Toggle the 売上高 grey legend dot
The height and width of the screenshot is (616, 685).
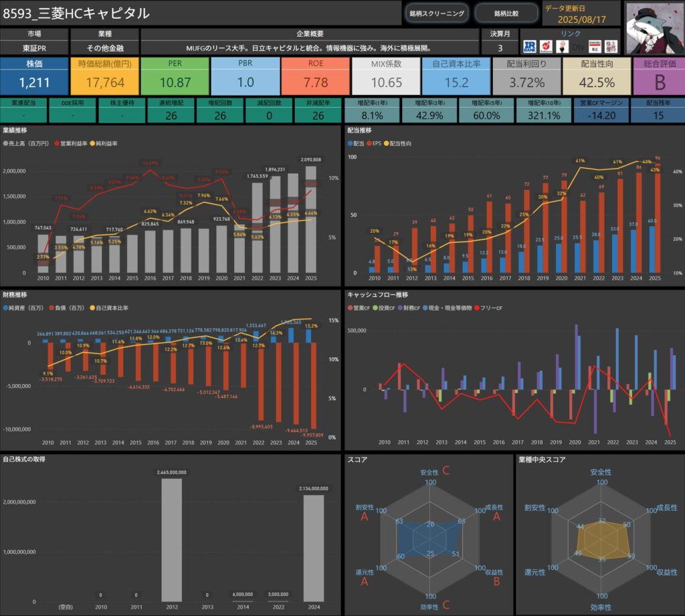5,143
